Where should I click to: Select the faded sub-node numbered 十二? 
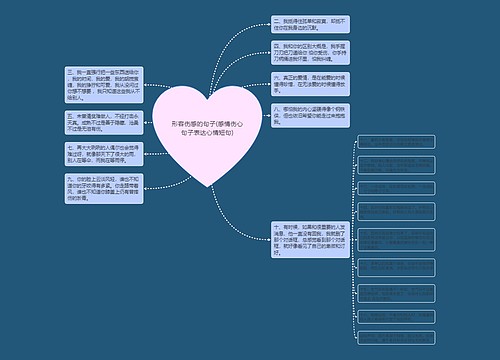[396, 165]
